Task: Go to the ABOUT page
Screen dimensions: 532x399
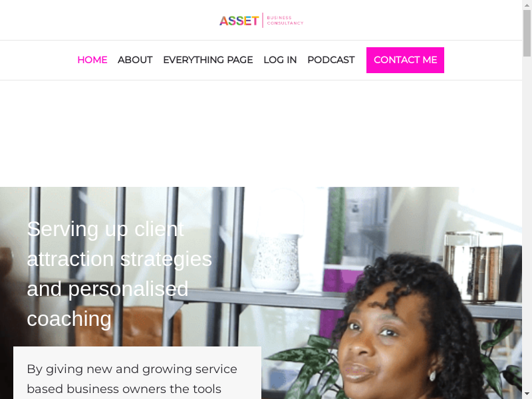Action: pyautogui.click(x=135, y=60)
